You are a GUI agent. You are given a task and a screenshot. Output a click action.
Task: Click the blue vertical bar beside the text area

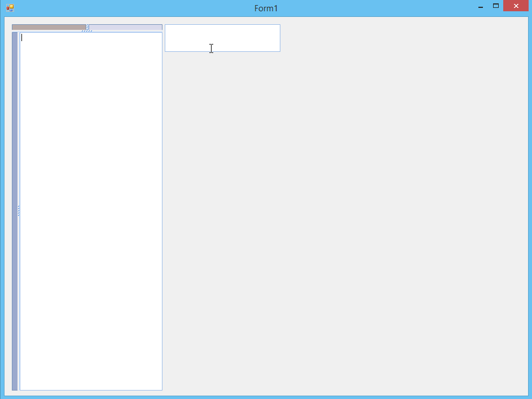[x=15, y=211]
